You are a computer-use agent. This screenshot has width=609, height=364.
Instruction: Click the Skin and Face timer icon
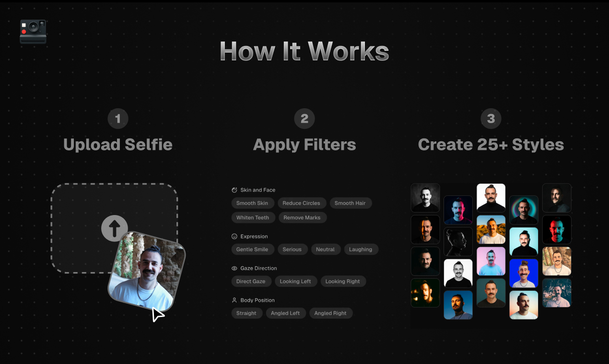pyautogui.click(x=234, y=190)
